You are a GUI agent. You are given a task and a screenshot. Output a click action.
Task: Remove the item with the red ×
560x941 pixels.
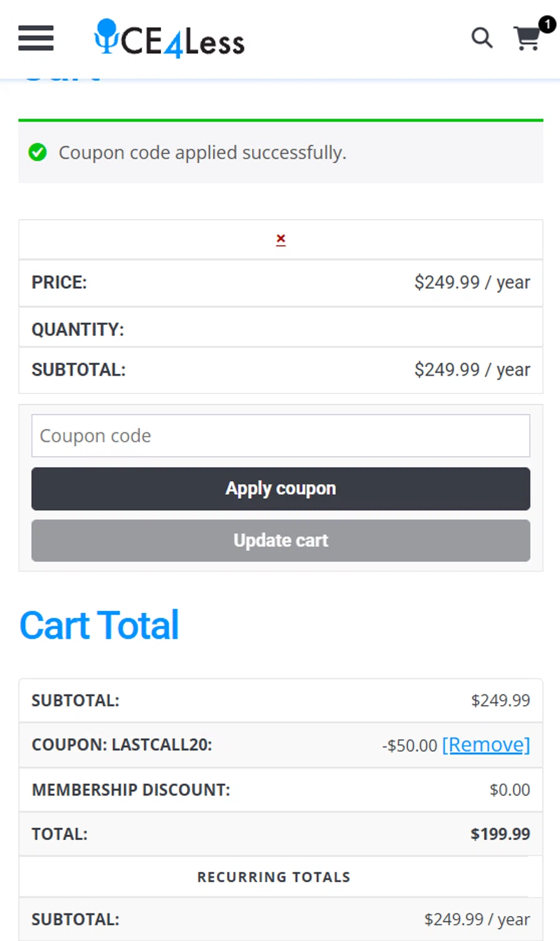pyautogui.click(x=281, y=239)
